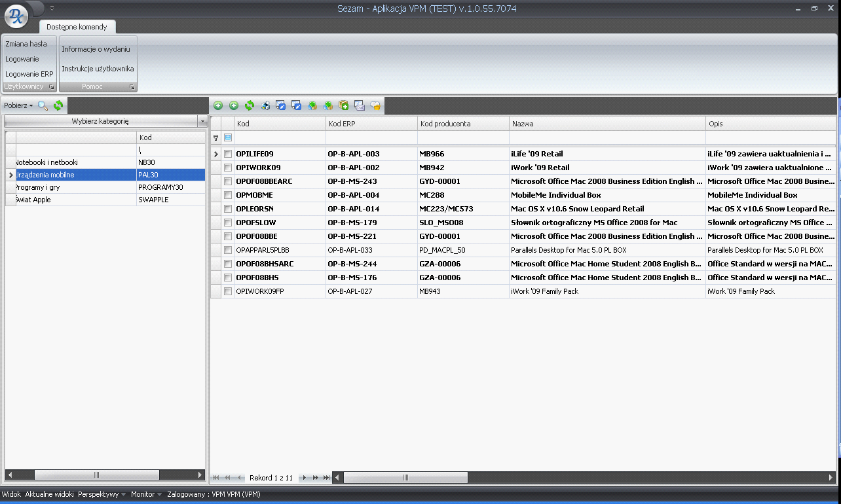Select the SWAPPLE category code cell

click(171, 200)
